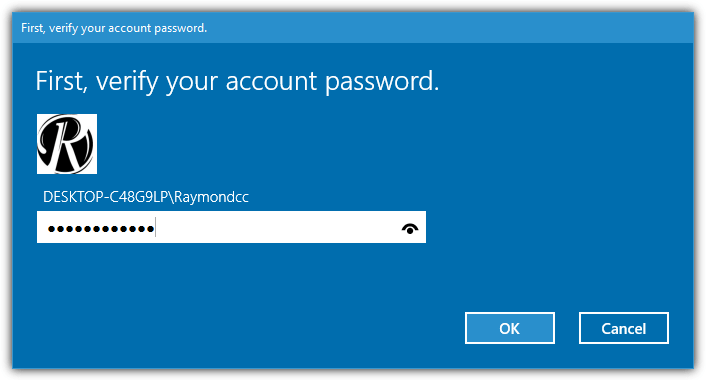The height and width of the screenshot is (380, 706).
Task: Click the Raymondcc account avatar picture
Action: (67, 144)
